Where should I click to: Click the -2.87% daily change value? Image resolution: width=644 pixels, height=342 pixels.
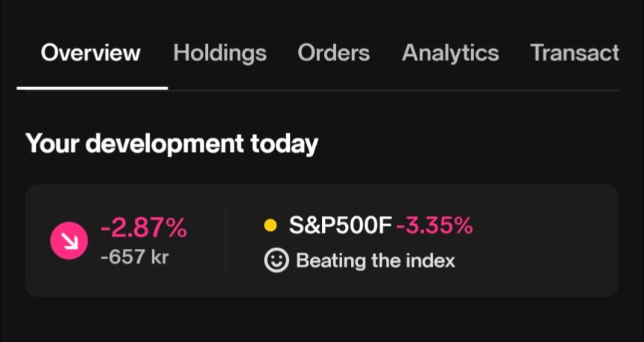144,228
